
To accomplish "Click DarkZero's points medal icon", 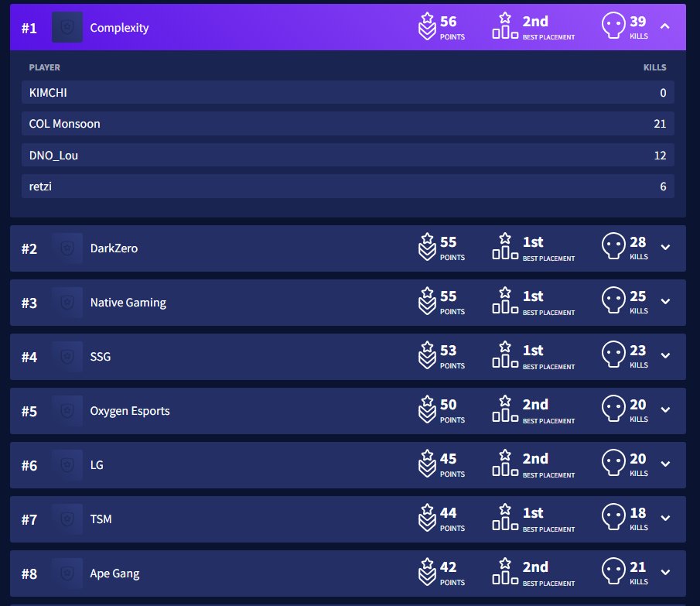I will [x=427, y=247].
